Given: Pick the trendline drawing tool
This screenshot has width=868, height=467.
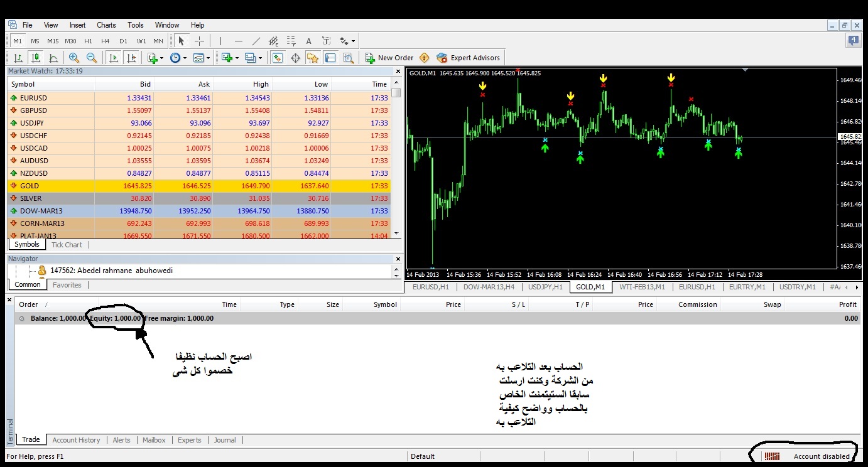Looking at the screenshot, I should (256, 41).
